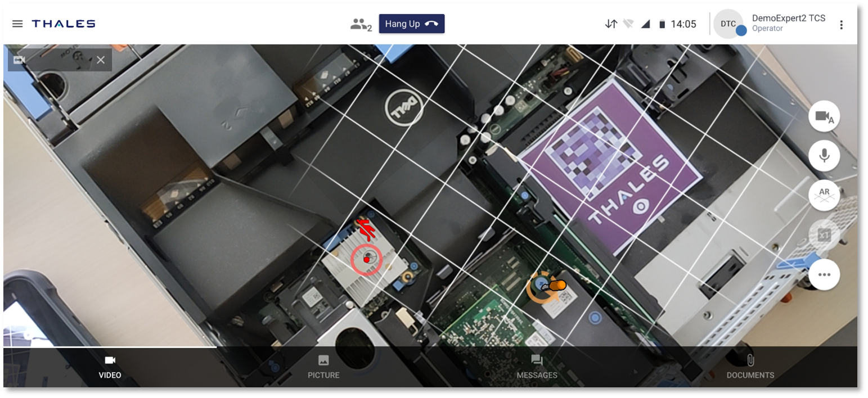The height and width of the screenshot is (398, 868).
Task: Click the DemoExpert2 TCS user name
Action: click(x=789, y=18)
